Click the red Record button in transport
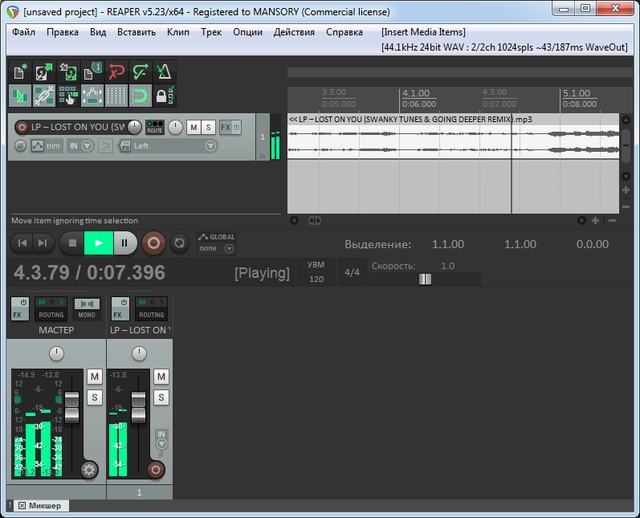 click(153, 242)
